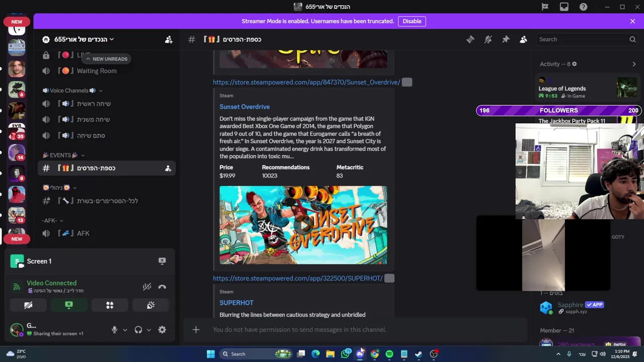
Task: Open the Sapphire APP member entry
Action: tap(587, 307)
